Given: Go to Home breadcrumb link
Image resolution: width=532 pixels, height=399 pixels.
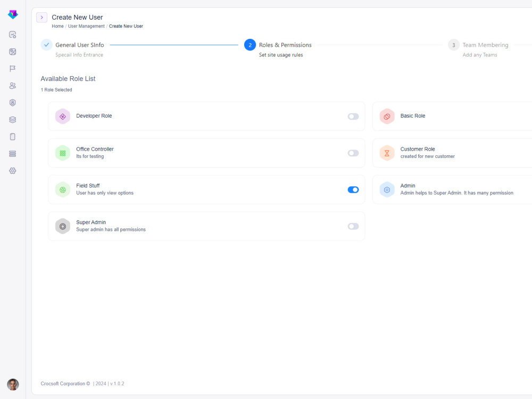Looking at the screenshot, I should [57, 26].
